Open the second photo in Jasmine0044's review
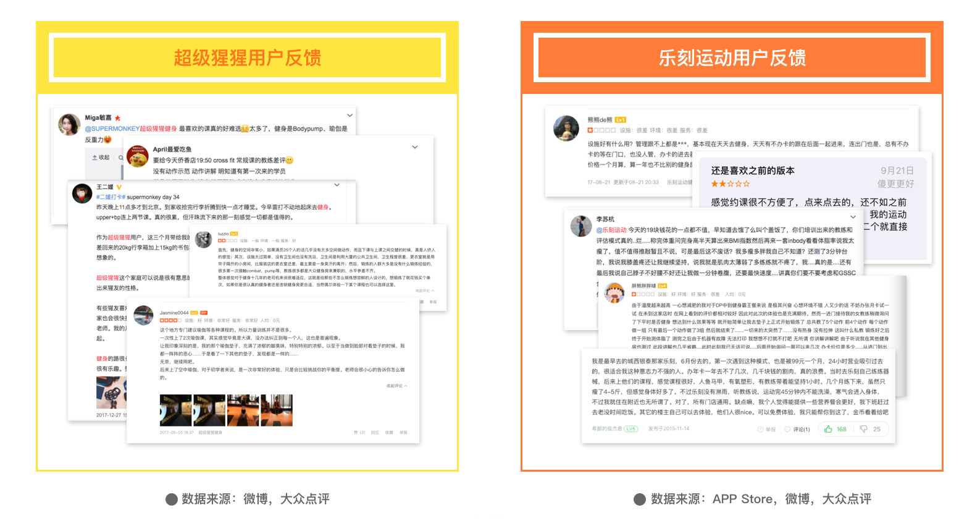This screenshot has width=980, height=526. 209,410
